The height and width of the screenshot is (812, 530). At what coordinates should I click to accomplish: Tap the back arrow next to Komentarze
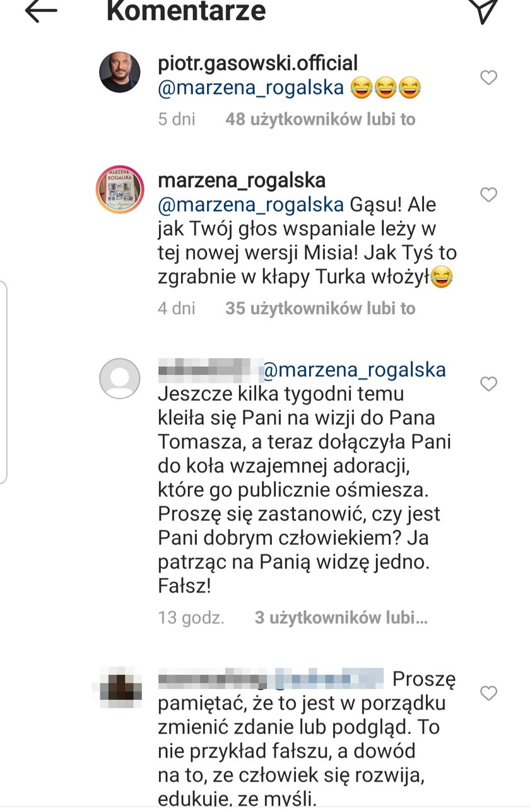(40, 11)
